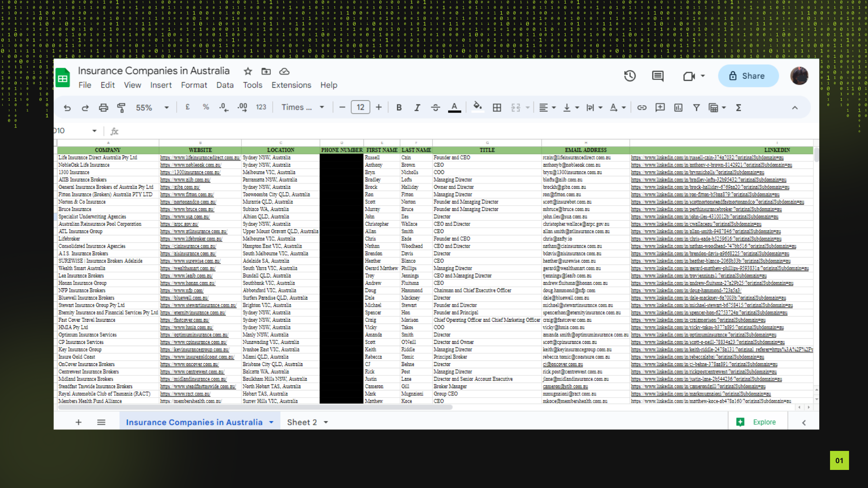Create a filter with funnel icon
Screen dimensions: 868x488
click(x=696, y=108)
